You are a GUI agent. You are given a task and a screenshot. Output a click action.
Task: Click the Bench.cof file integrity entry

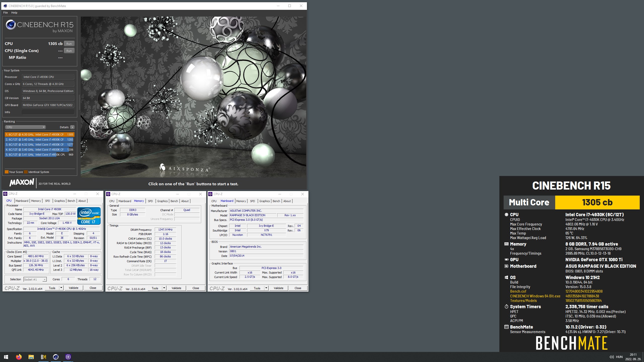point(518,291)
